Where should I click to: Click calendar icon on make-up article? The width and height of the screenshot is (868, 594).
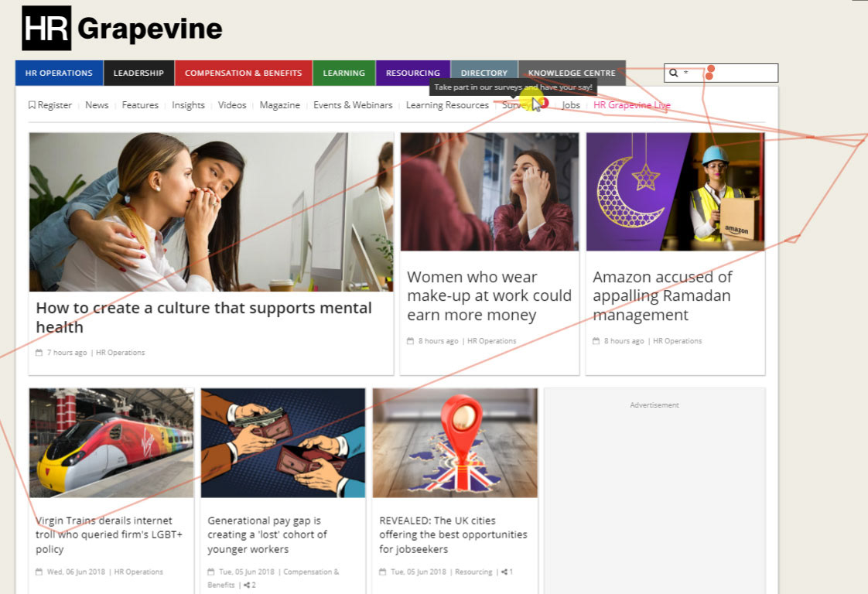click(410, 341)
